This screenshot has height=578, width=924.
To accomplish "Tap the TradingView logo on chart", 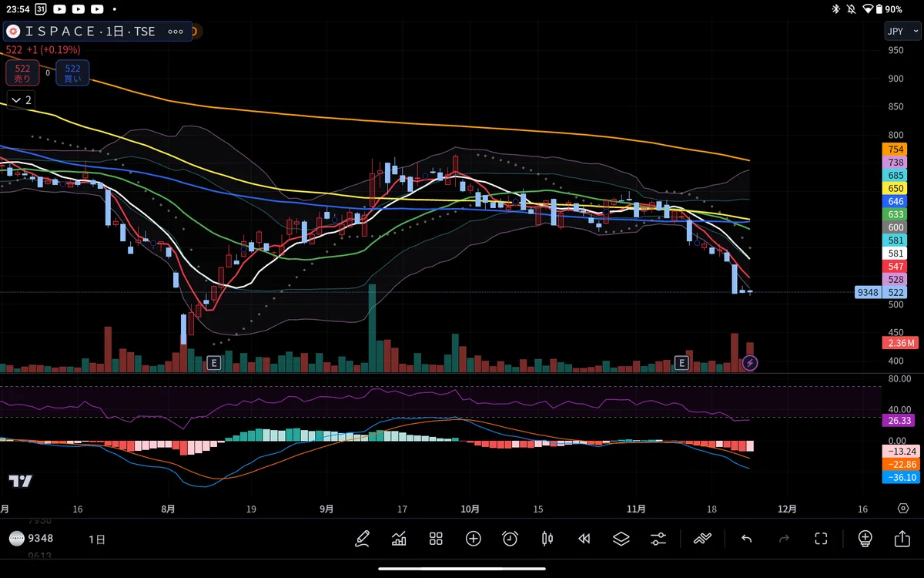I will 21,481.
